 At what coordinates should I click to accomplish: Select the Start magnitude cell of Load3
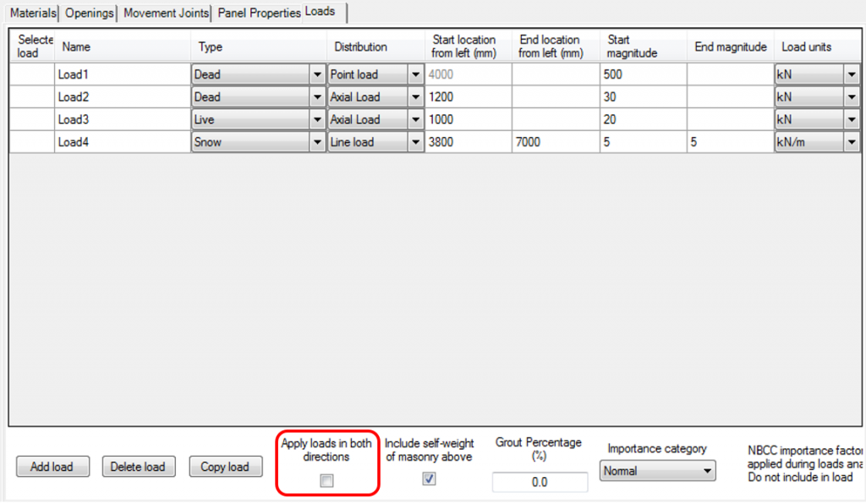pyautogui.click(x=641, y=119)
